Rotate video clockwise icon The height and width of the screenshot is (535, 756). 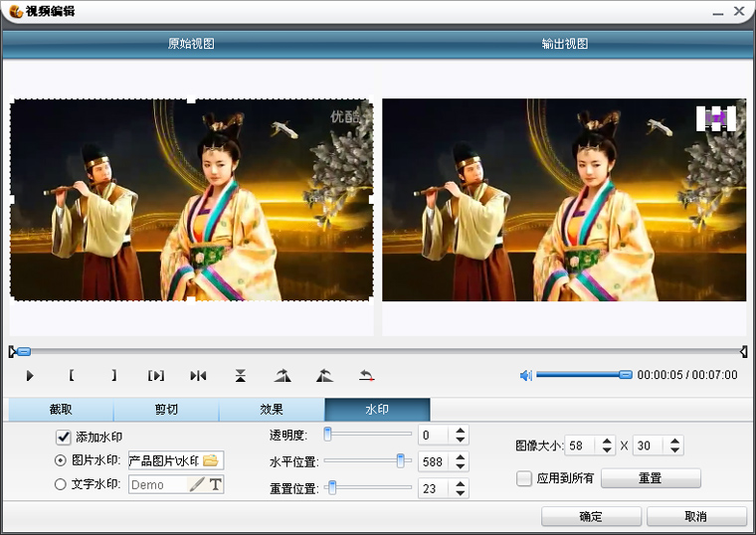click(x=283, y=375)
